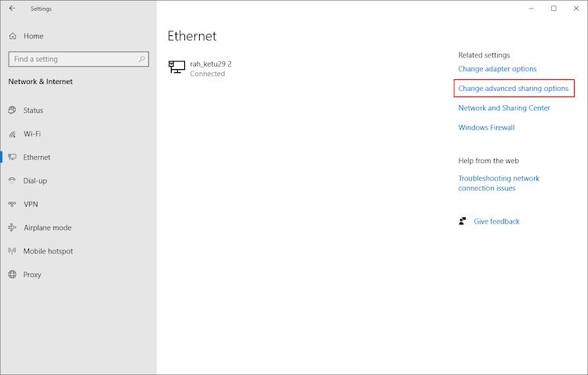Click the Wi-Fi signal icon
588x375 pixels.
point(13,134)
